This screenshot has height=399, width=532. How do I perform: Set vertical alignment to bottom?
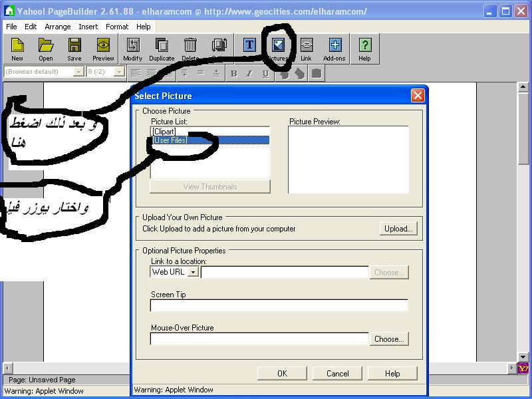coord(217,73)
